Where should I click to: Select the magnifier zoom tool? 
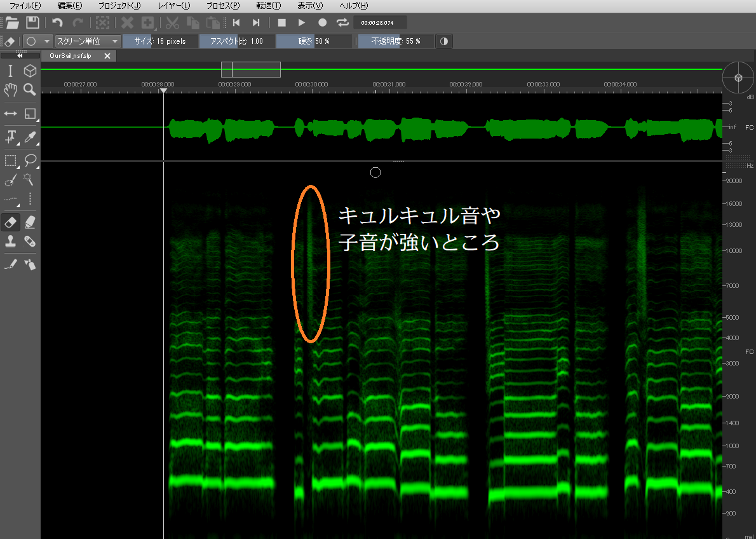coord(30,90)
